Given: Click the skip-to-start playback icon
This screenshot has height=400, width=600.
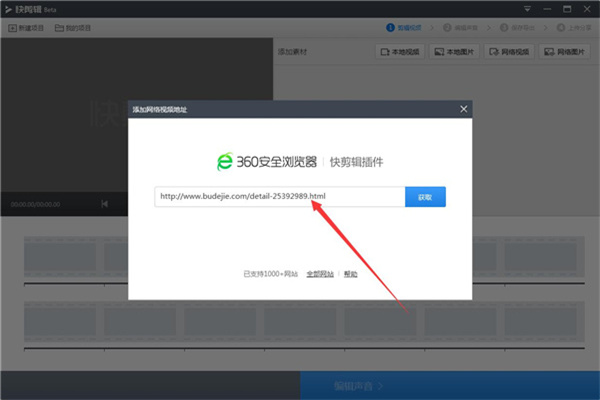Looking at the screenshot, I should (104, 204).
